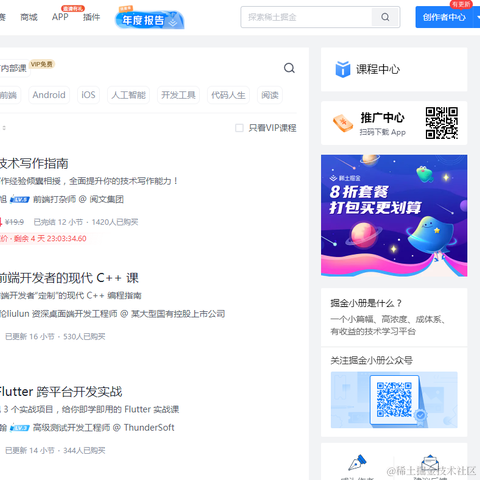
Task: Click the 344人已购买 text
Action: tap(84, 451)
